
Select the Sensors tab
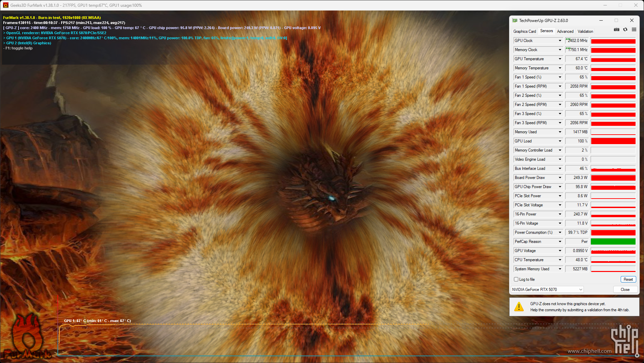coord(546,31)
